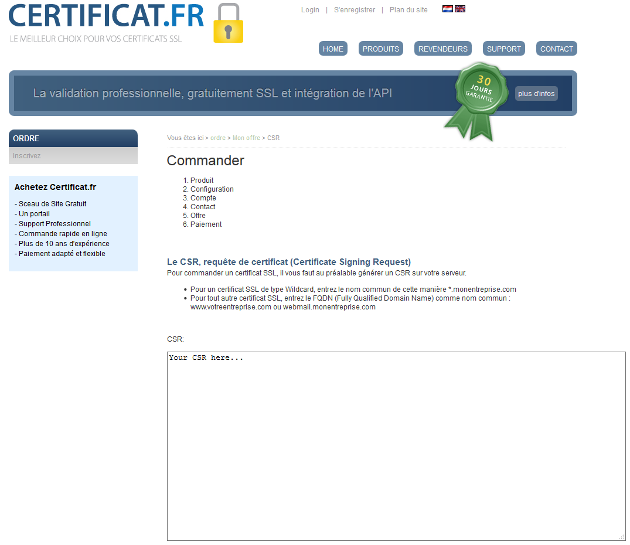Click the FQDN bullet point text

[350, 303]
